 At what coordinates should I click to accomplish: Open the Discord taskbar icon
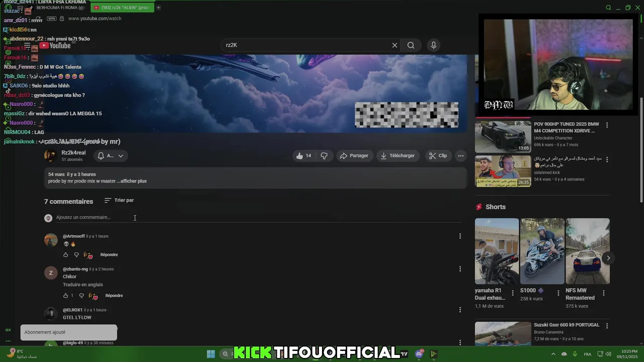click(x=419, y=354)
